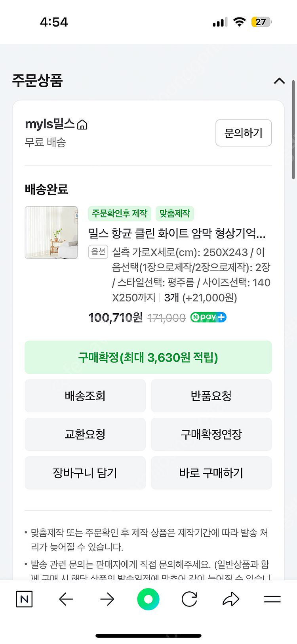Go forward with the right arrow
Image resolution: width=297 pixels, height=644 pixels.
coord(107,599)
